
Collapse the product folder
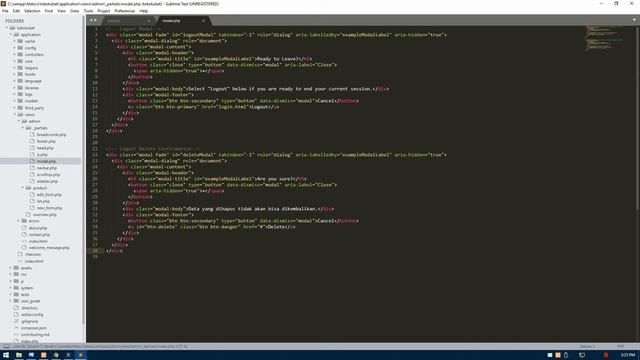[23, 188]
